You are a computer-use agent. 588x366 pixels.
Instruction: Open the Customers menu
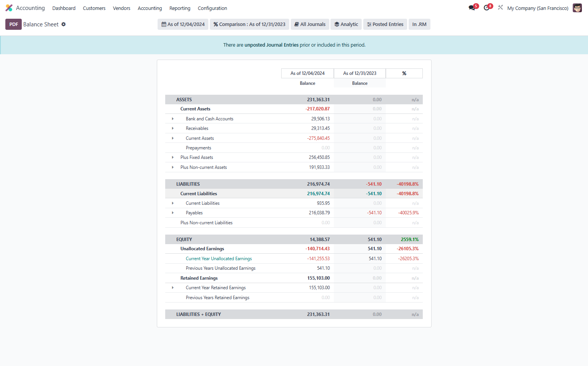coord(94,8)
